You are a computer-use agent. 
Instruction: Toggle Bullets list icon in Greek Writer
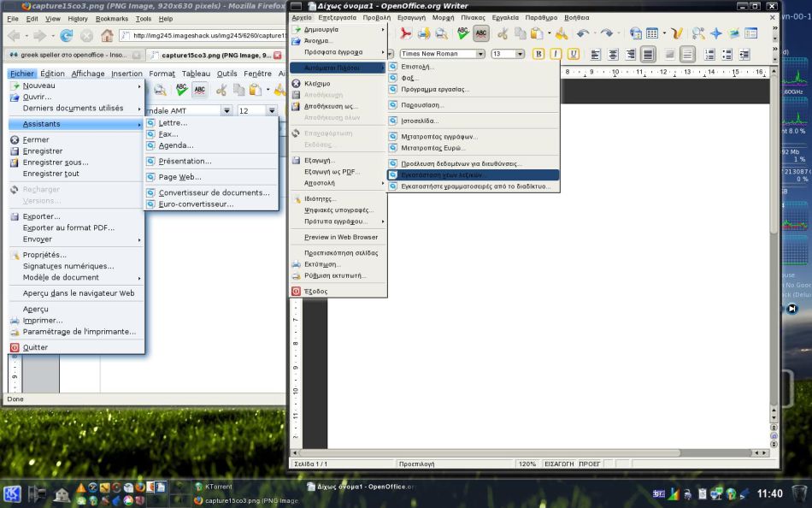tap(727, 54)
